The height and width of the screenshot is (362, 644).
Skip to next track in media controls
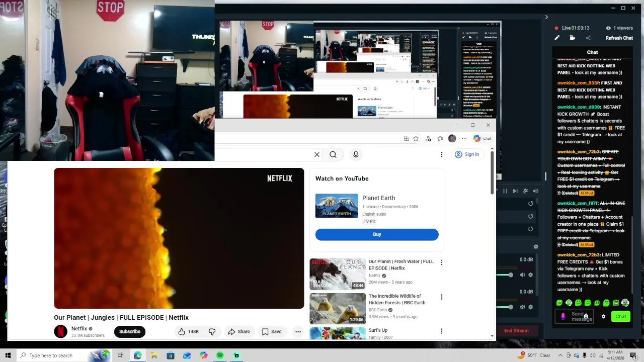point(515,191)
